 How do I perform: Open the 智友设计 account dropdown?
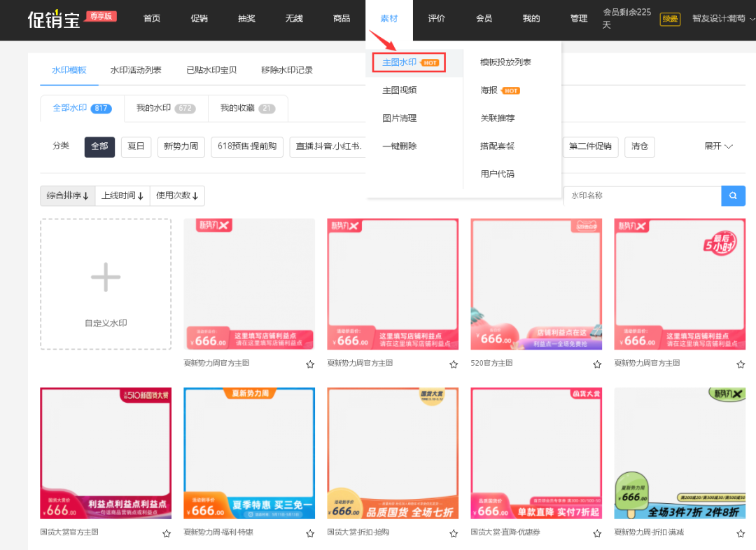coord(723,19)
